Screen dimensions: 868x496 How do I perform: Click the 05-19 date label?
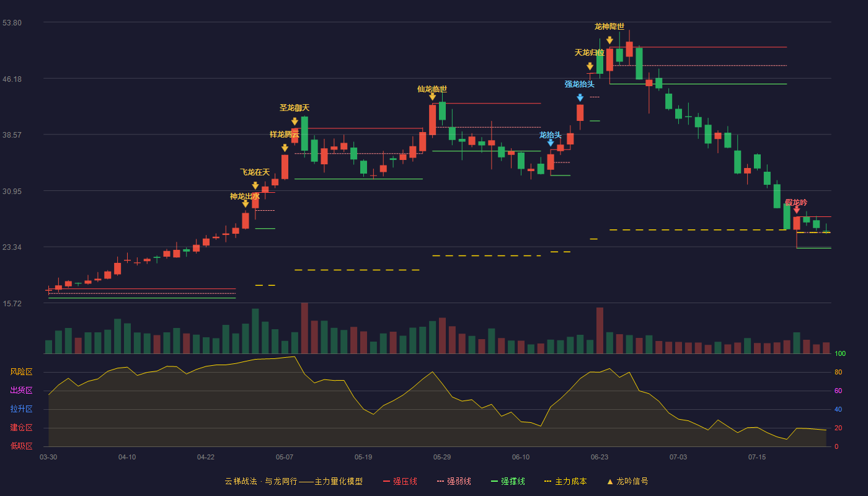363,457
